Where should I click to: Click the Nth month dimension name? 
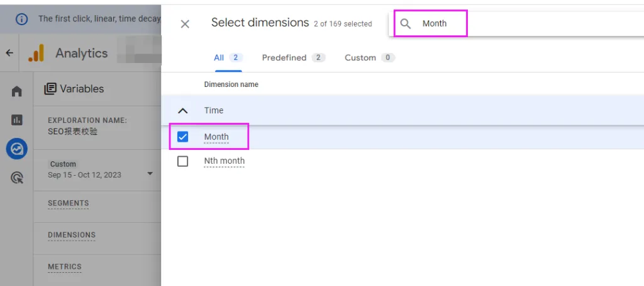225,161
